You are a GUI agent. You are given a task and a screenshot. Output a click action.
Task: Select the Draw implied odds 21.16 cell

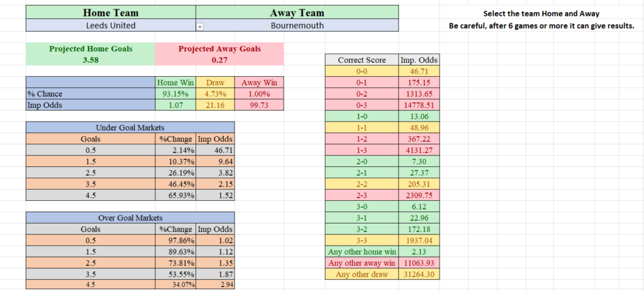[215, 105]
